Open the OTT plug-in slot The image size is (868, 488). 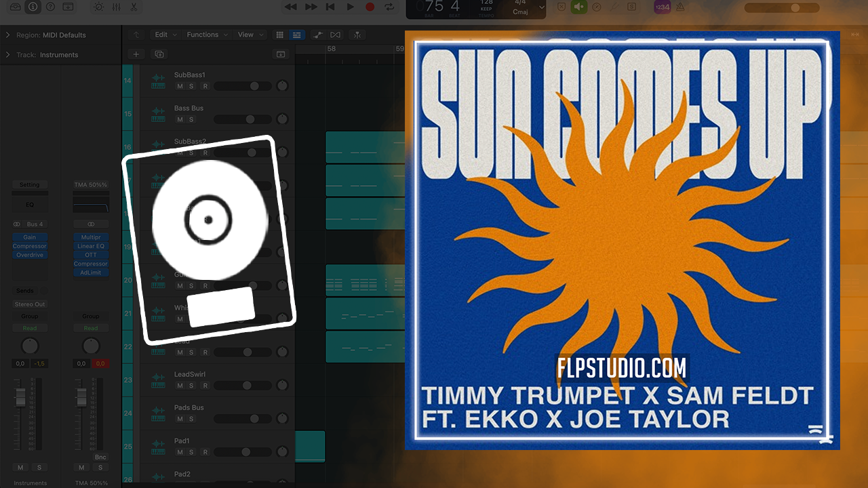91,255
